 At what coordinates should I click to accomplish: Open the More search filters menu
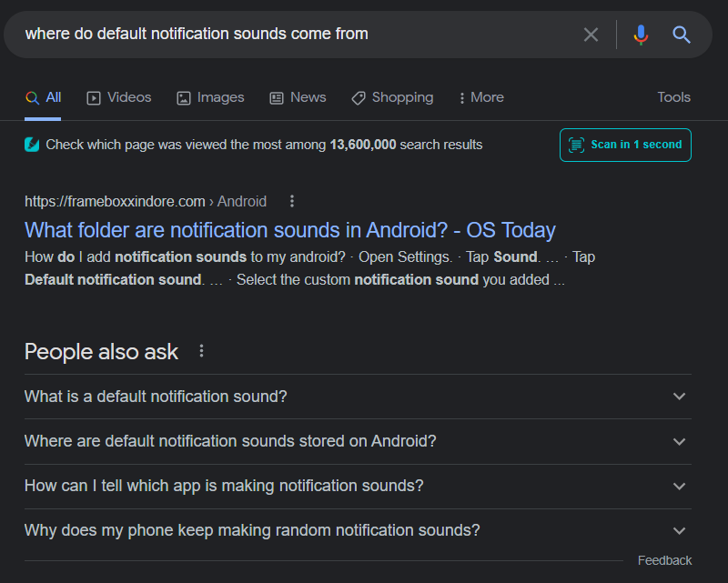[481, 97]
